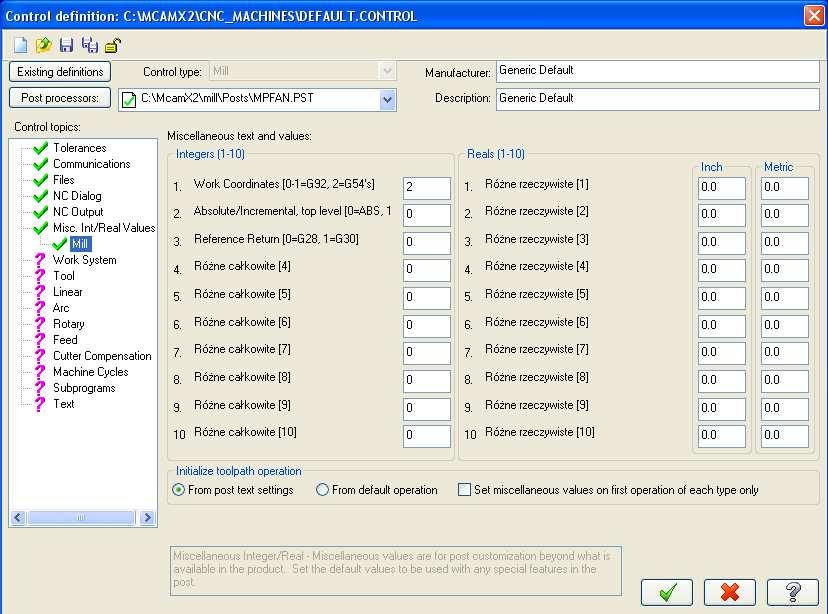The image size is (828, 614).
Task: Click the Inch field for Różne rzeczywiste [5]
Action: pyautogui.click(x=721, y=298)
